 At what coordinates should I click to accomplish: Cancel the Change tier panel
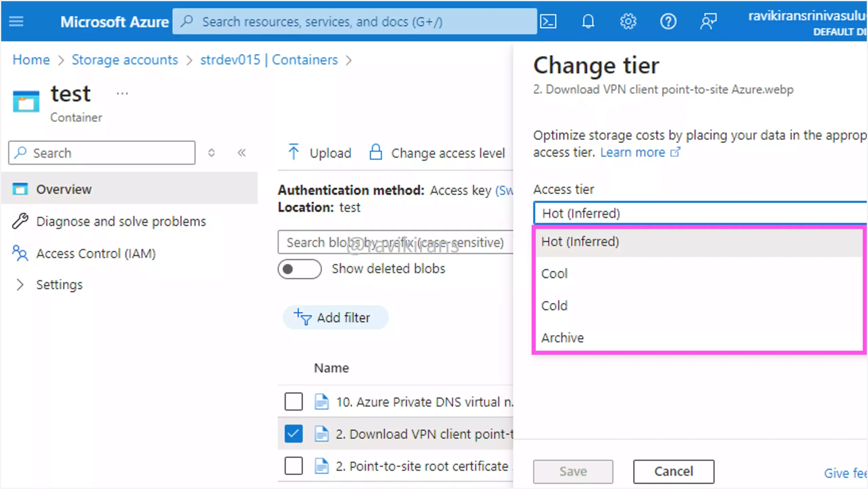674,471
